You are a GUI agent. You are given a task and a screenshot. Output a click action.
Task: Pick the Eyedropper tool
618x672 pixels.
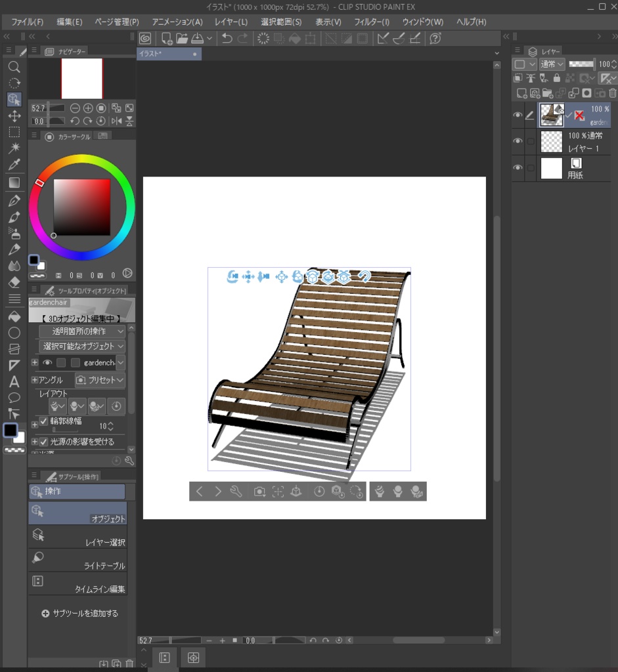(x=14, y=165)
